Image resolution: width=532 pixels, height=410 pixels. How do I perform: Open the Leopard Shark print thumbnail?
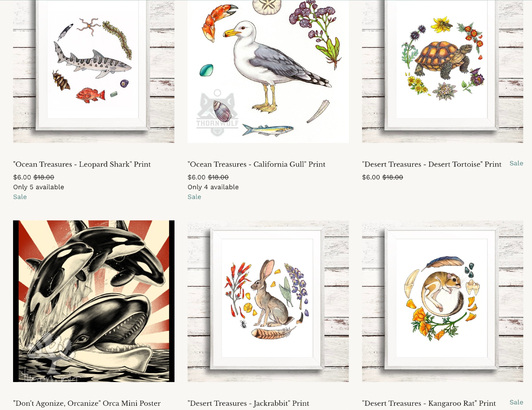94,71
